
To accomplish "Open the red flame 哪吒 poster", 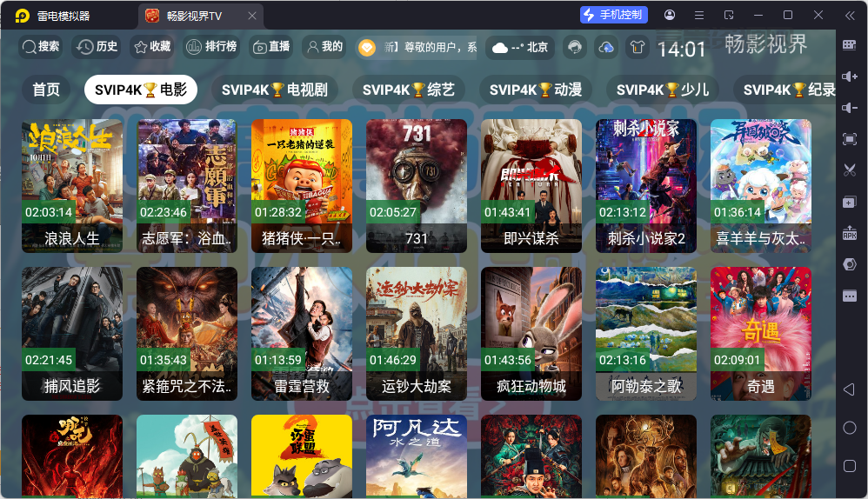I will pos(72,456).
